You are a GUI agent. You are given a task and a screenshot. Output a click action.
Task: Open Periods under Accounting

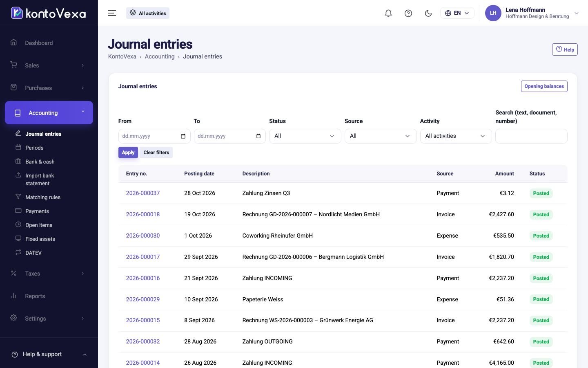coord(34,148)
